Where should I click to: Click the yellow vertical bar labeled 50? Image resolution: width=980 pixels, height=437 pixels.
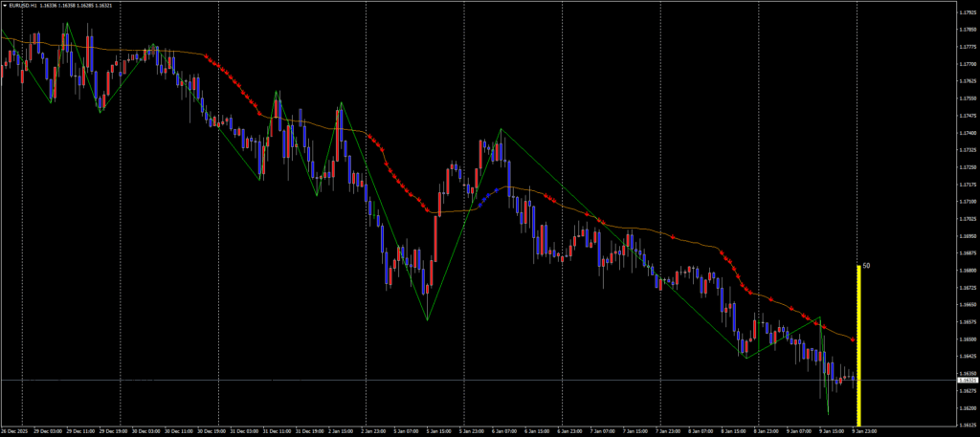858,344
